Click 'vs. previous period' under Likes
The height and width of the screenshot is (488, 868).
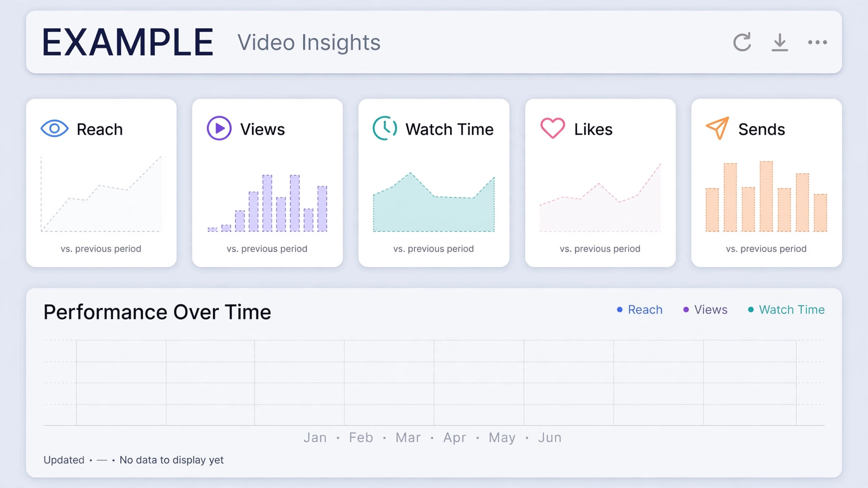600,249
